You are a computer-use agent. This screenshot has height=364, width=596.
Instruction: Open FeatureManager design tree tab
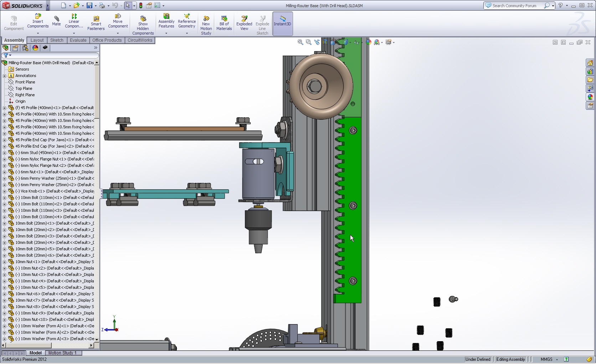click(5, 48)
